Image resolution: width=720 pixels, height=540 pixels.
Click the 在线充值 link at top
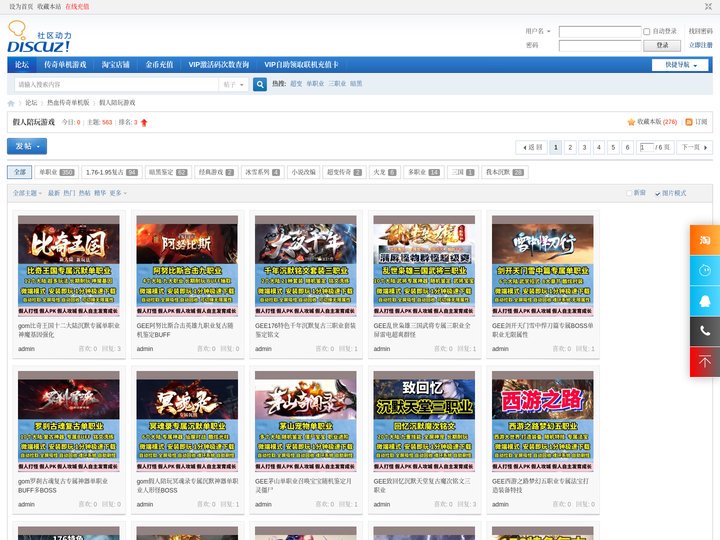click(x=77, y=7)
